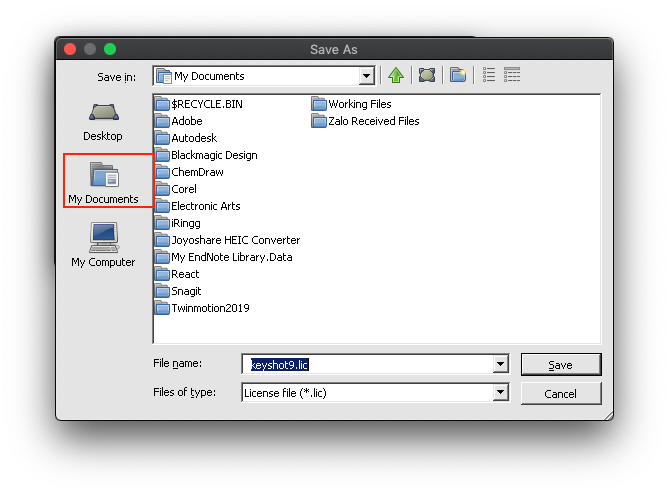This screenshot has height=494, width=669.
Task: Switch to list view icon
Action: 489,75
